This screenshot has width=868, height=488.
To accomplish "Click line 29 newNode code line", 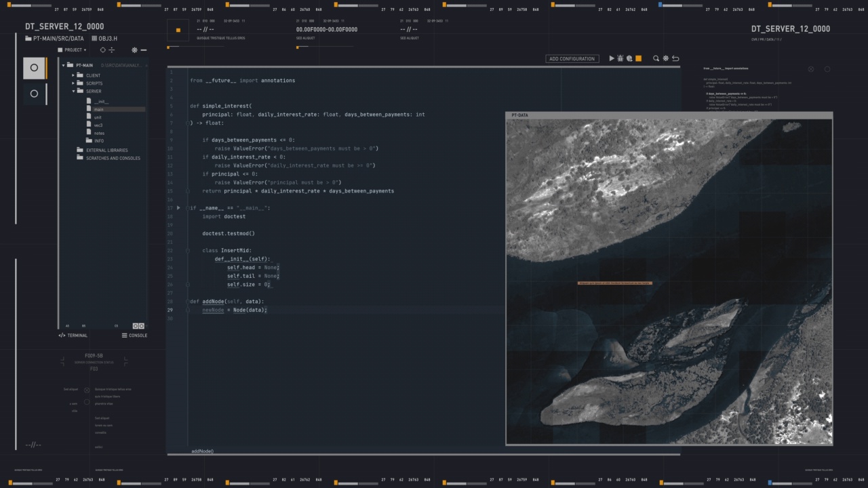I will [235, 310].
